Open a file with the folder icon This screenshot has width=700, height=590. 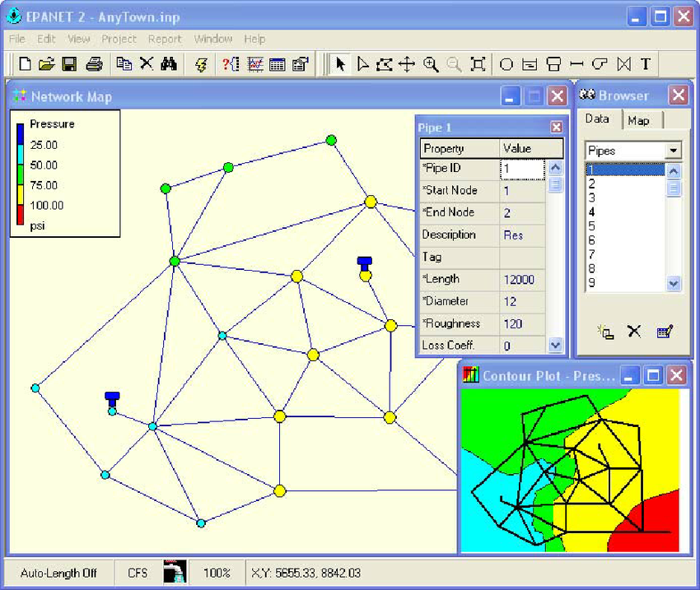coord(46,64)
